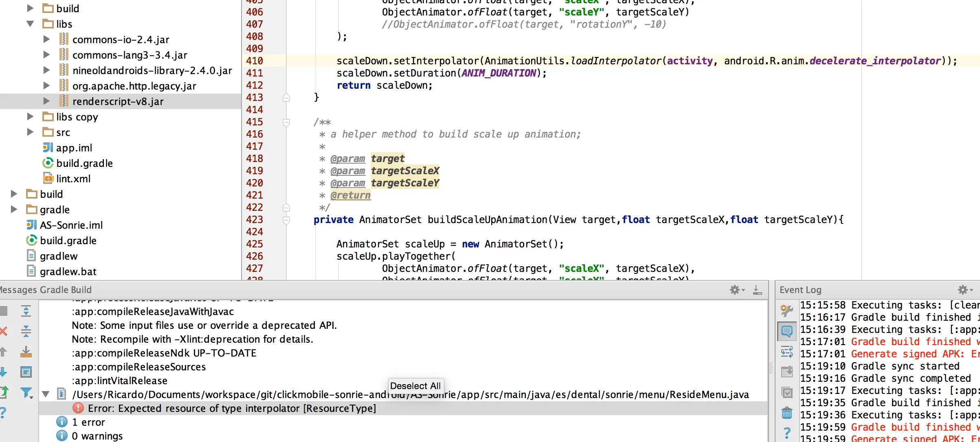Click the Export to text file icon

coord(26,352)
